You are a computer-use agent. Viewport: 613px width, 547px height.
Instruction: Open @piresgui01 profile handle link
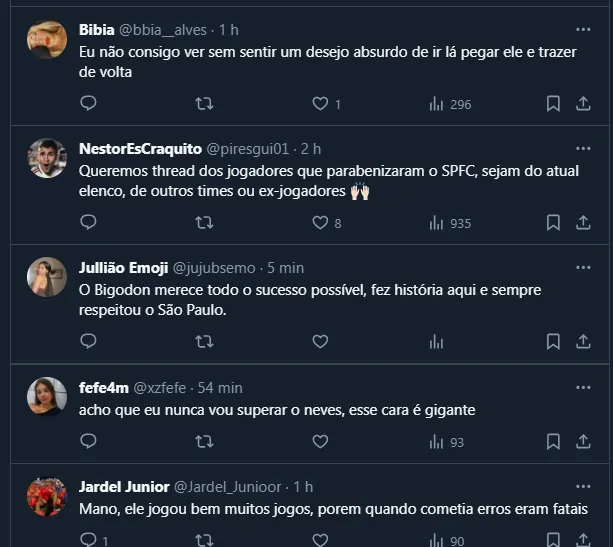[x=251, y=149]
